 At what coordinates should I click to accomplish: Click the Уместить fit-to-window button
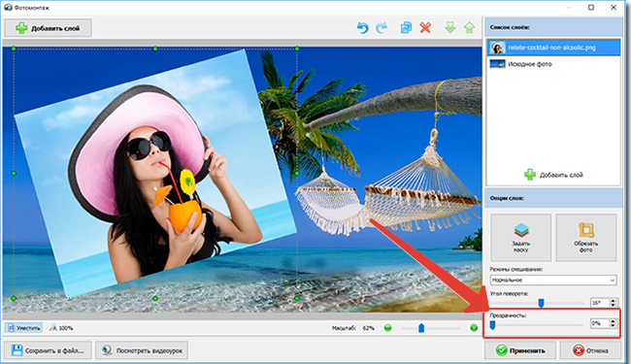click(23, 328)
